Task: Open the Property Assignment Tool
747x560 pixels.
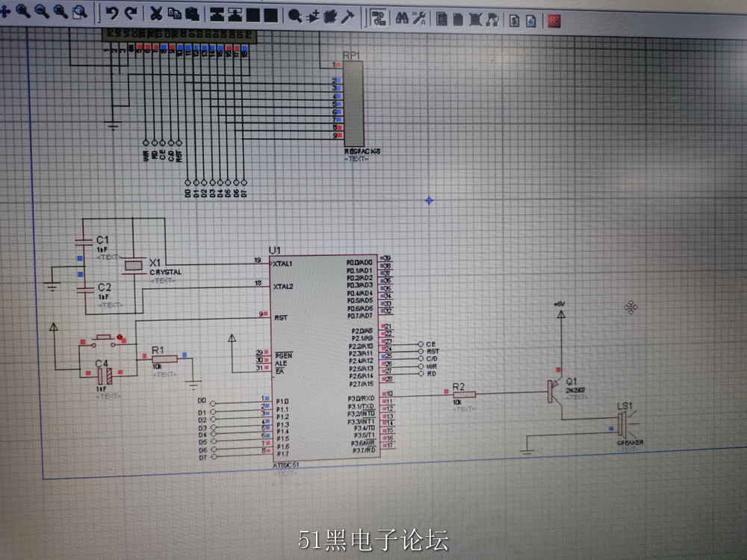Action: coord(419,19)
